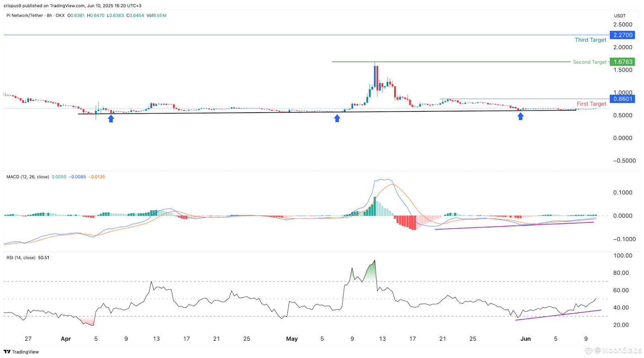644x358 pixels.
Task: Select the green Second Target horizontal line
Action: click(x=451, y=62)
